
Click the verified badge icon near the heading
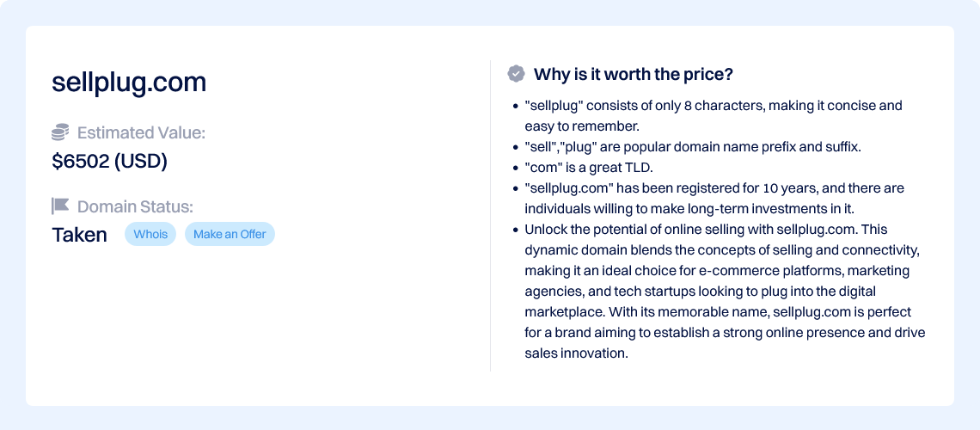click(x=516, y=74)
